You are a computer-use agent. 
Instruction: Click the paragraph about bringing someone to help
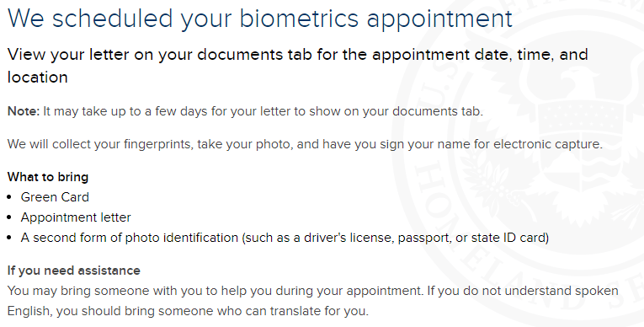tap(313, 301)
